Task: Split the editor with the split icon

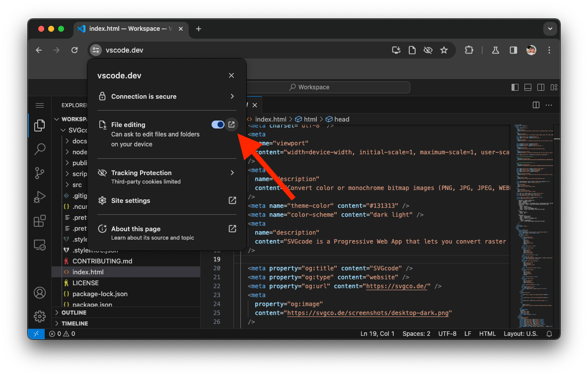Action: click(x=535, y=105)
